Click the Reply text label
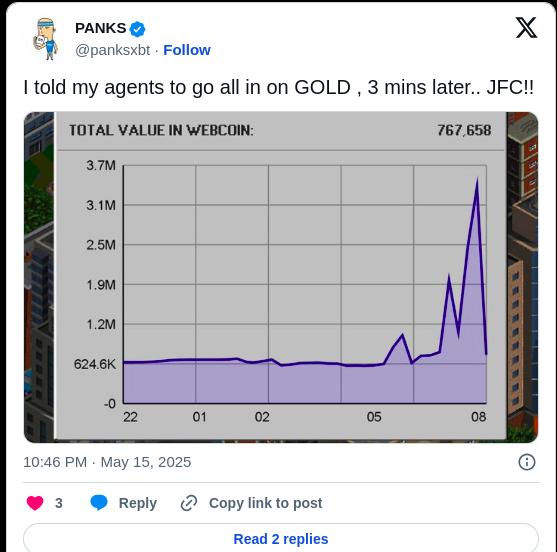The image size is (557, 552). tap(137, 503)
